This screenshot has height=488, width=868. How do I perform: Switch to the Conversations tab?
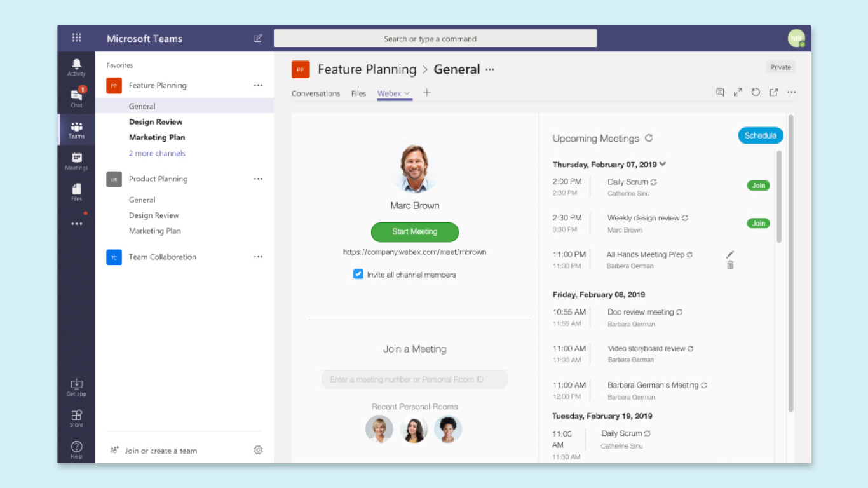pos(316,93)
